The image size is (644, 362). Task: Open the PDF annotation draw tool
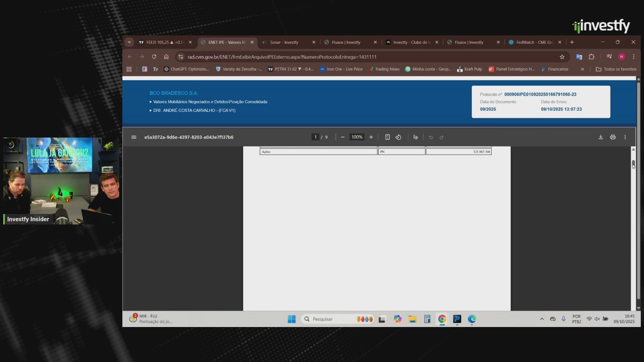[415, 137]
